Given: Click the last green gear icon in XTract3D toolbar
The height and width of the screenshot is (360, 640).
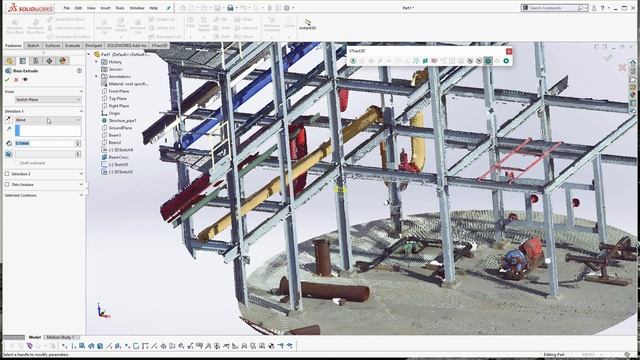Looking at the screenshot, I should click(x=506, y=61).
